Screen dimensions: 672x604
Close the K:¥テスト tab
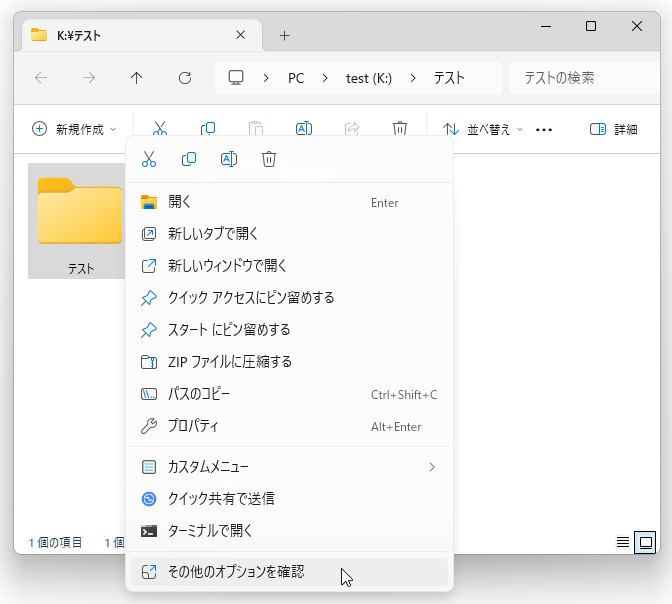(x=240, y=35)
